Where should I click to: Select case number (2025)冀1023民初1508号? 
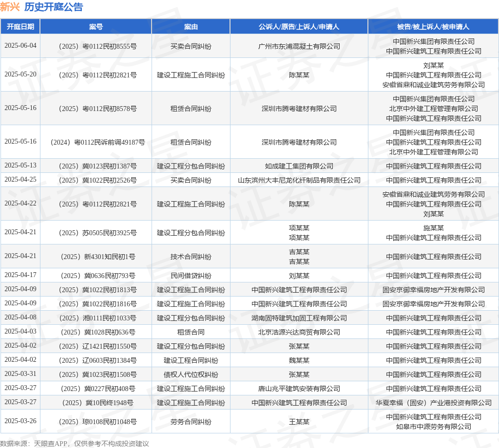(97, 374)
